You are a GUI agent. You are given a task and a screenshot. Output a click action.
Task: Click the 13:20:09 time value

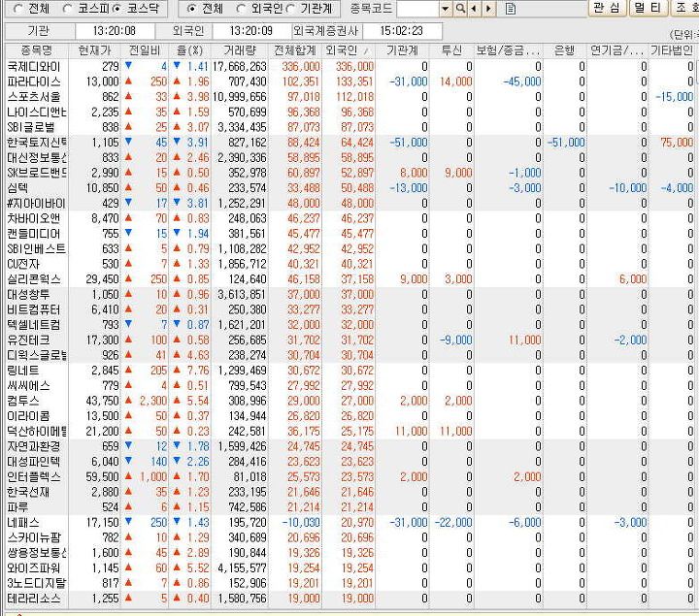(x=251, y=31)
